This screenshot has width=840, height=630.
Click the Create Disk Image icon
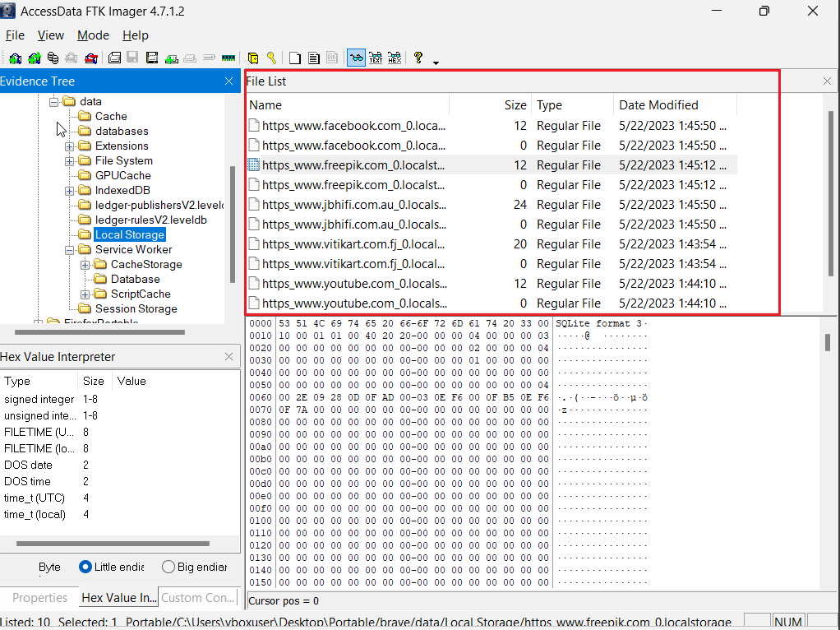coord(114,58)
